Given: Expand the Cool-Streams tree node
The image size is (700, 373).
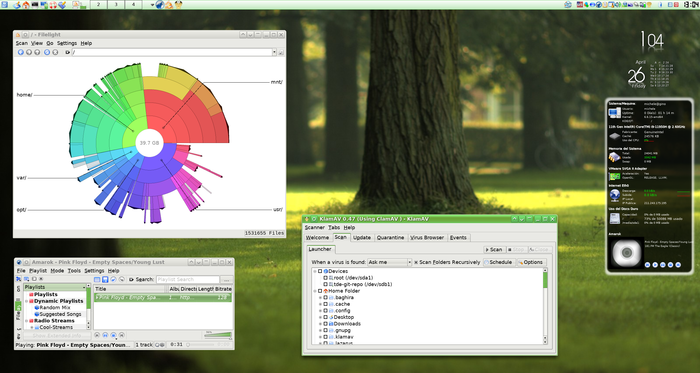Looking at the screenshot, I should click(32, 327).
